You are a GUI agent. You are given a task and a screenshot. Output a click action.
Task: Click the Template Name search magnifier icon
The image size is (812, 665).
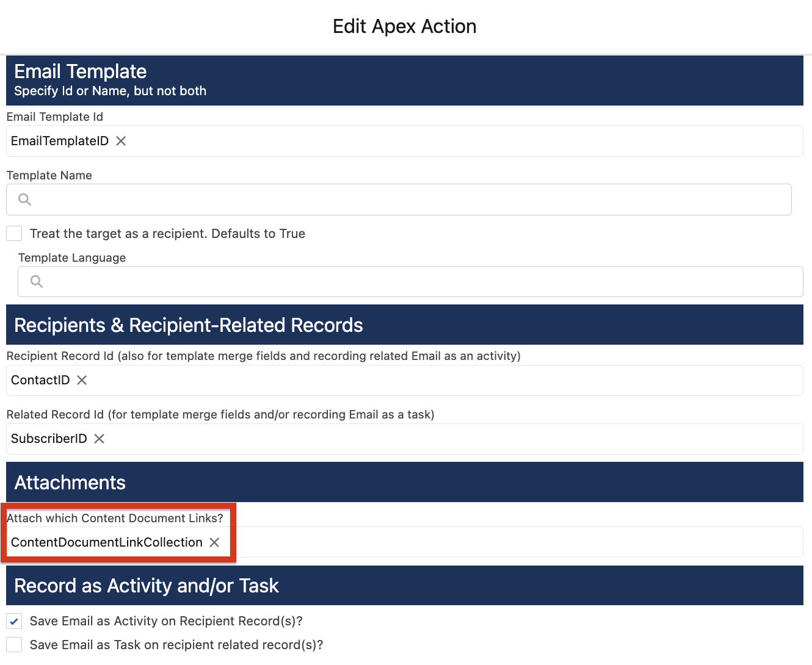pyautogui.click(x=24, y=199)
